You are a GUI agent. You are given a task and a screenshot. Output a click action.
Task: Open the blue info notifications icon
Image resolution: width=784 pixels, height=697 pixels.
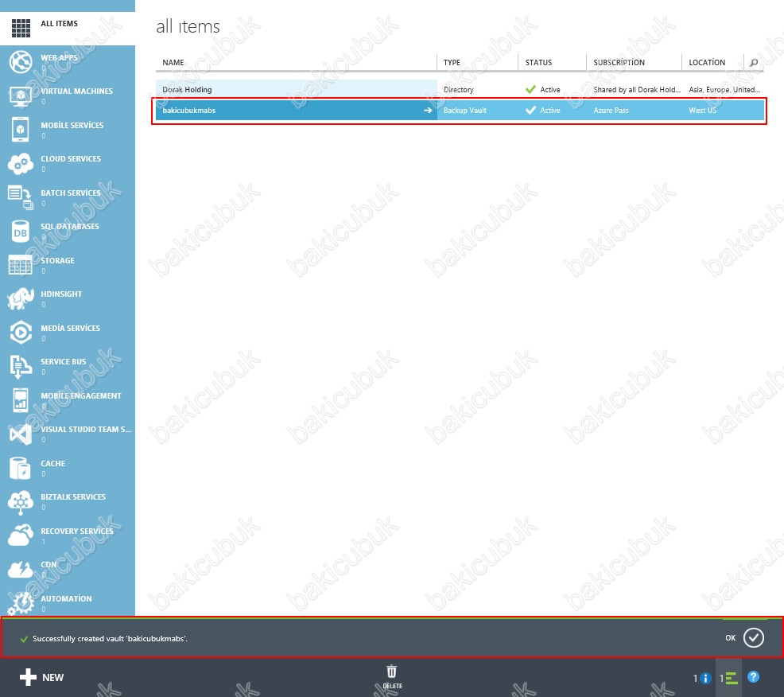705,678
